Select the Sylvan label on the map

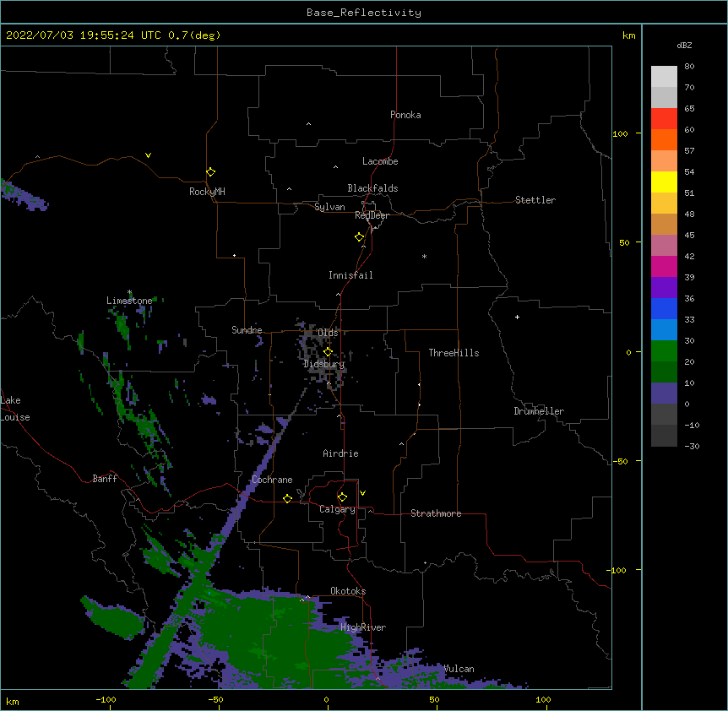click(329, 207)
